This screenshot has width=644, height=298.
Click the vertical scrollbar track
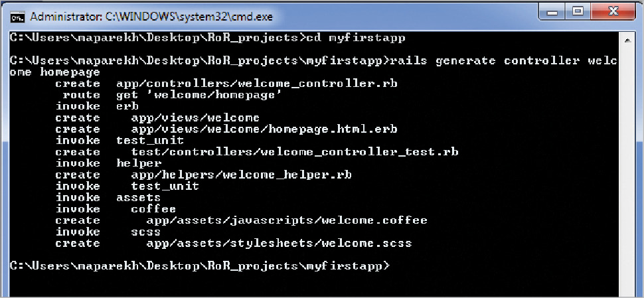[x=626, y=166]
